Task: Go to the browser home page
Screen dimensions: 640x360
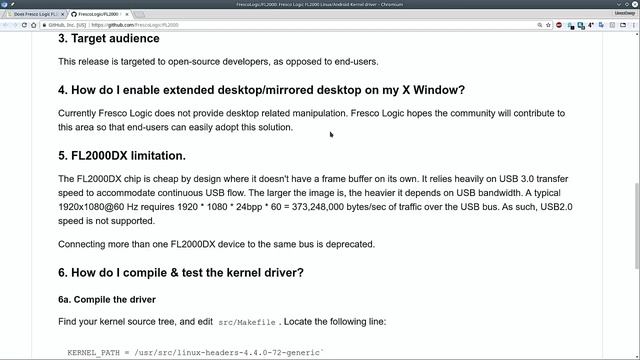Action: pyautogui.click(x=33, y=25)
